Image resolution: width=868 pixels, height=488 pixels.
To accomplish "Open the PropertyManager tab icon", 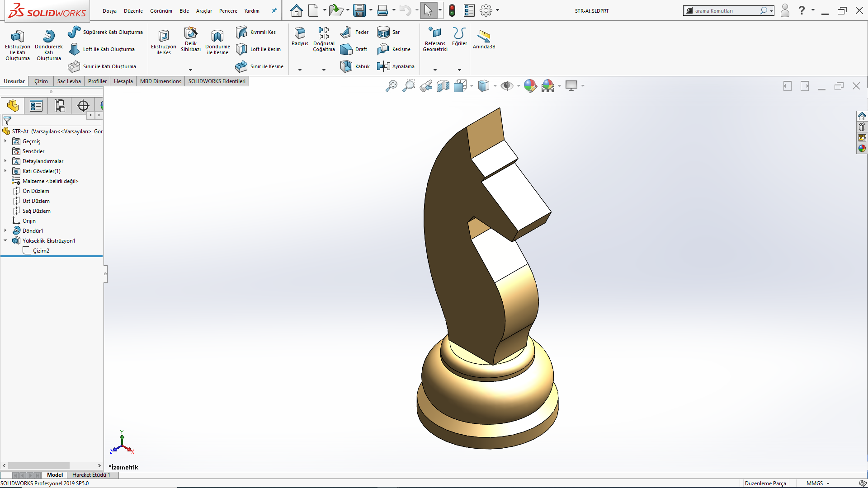I will click(36, 106).
